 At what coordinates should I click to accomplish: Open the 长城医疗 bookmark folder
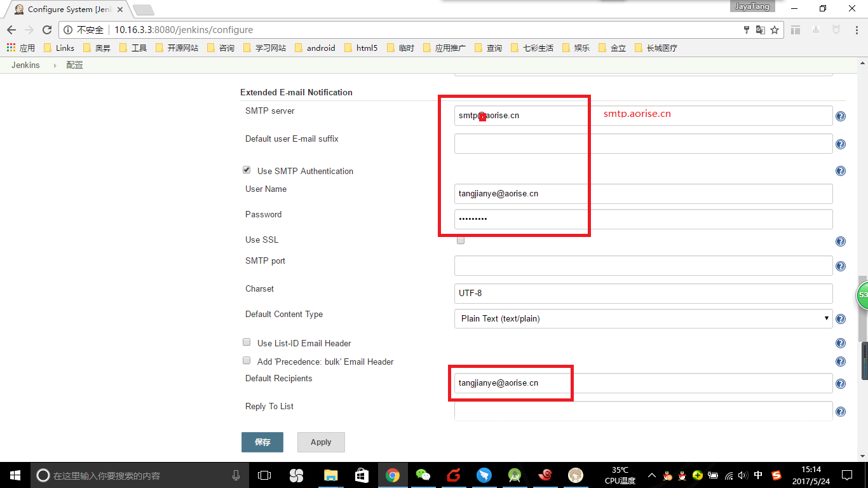[656, 48]
